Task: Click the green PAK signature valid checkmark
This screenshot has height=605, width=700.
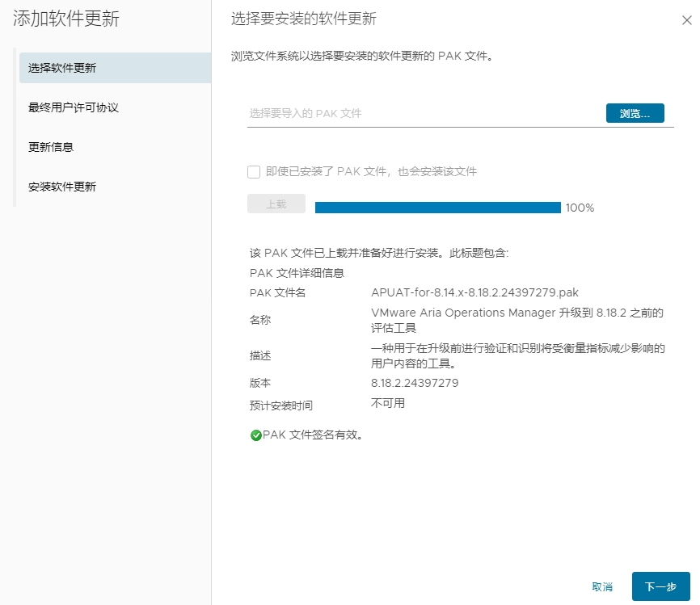Action: (x=256, y=435)
